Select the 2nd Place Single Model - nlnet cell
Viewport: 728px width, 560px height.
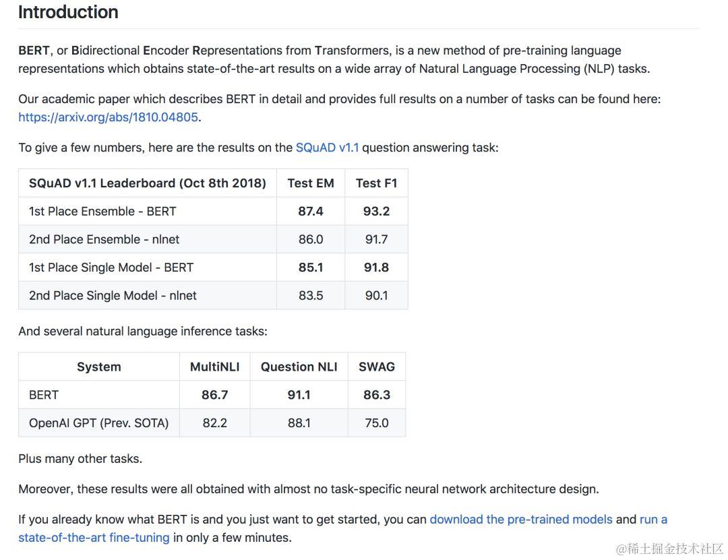point(148,295)
